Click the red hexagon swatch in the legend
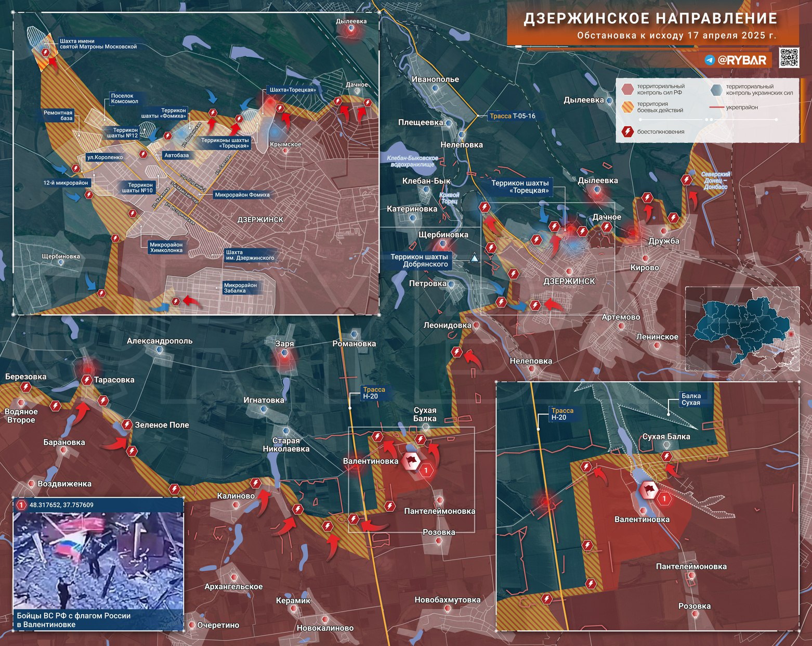 pos(628,89)
